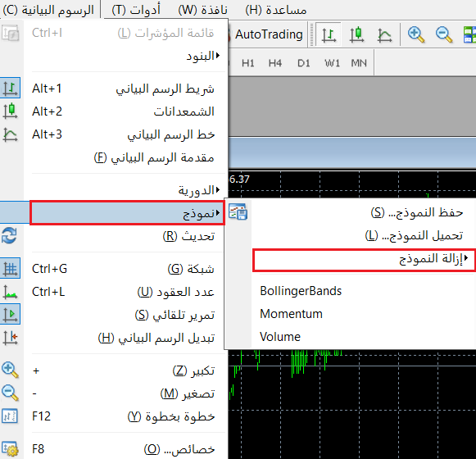Select the Momentum template entry
Viewport: 476px width, 459px height.
(x=291, y=314)
